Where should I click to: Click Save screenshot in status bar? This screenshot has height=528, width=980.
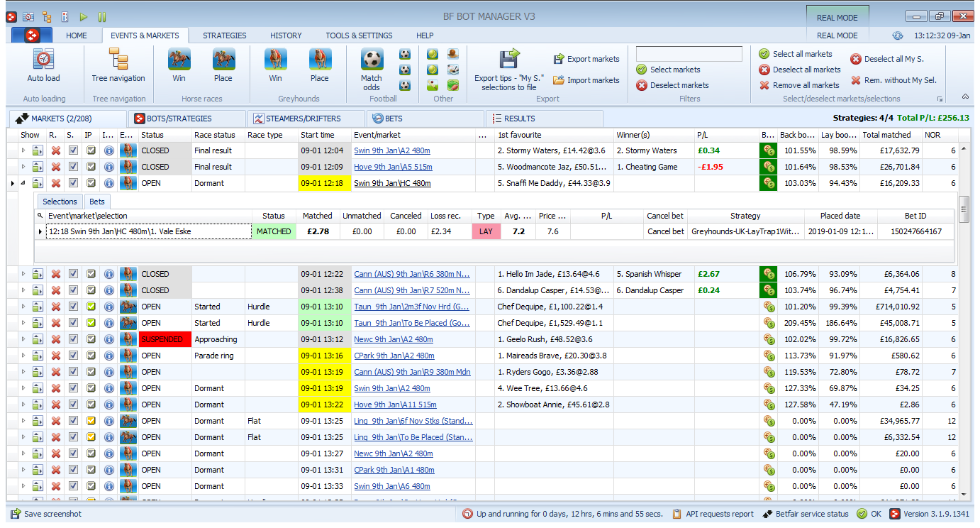(46, 514)
